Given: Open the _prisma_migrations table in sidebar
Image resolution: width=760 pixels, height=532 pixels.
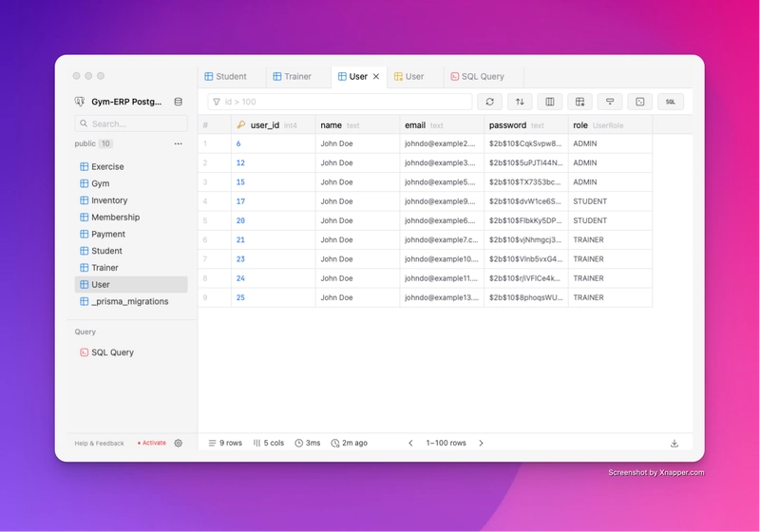Looking at the screenshot, I should (131, 301).
